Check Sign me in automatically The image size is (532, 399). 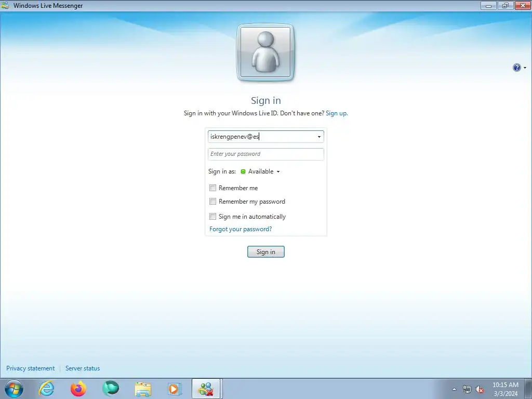[x=212, y=216]
